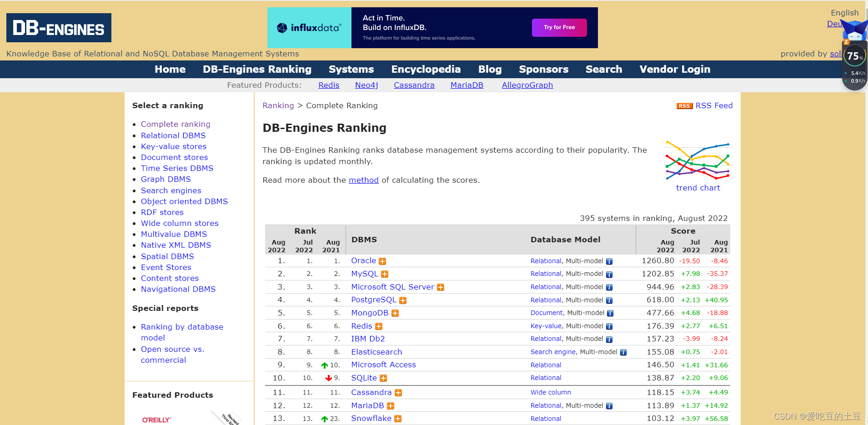The height and width of the screenshot is (425, 868).
Task: Open the Elasticsearch DBMS link
Action: pyautogui.click(x=376, y=352)
